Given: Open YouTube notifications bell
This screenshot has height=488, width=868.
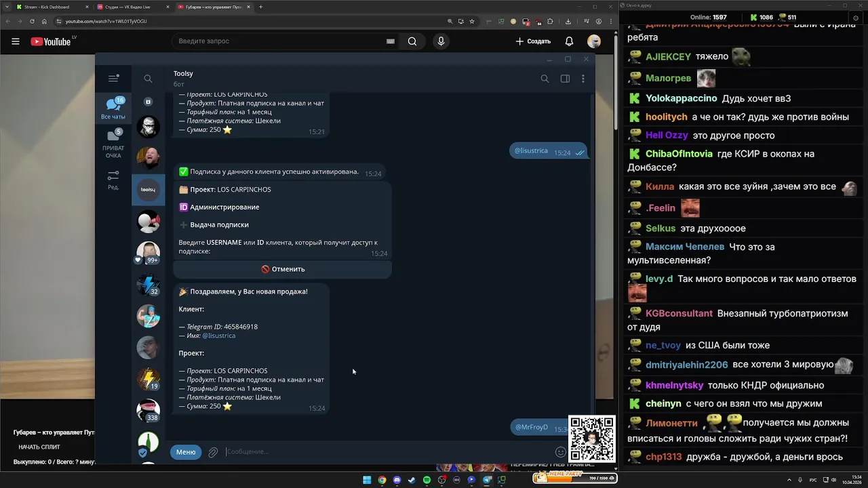Looking at the screenshot, I should pos(570,41).
